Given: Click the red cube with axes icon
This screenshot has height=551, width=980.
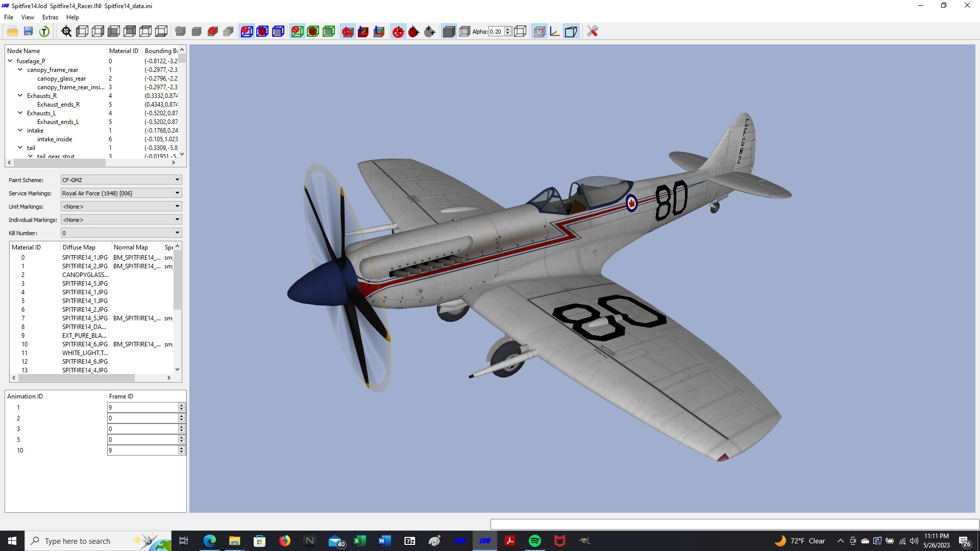Looking at the screenshot, I should coord(363,32).
